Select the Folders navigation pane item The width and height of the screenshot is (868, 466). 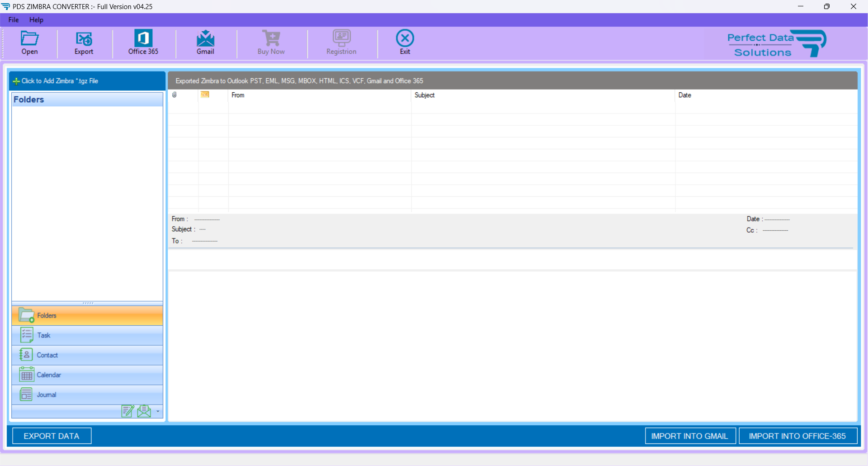pyautogui.click(x=87, y=316)
